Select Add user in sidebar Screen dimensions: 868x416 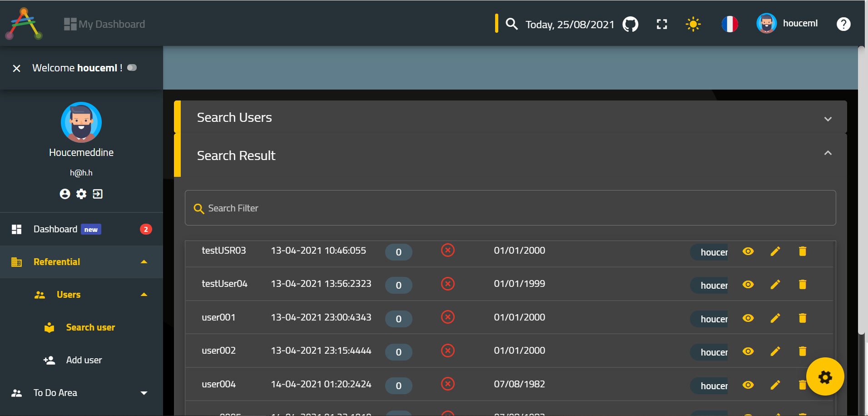click(x=84, y=360)
